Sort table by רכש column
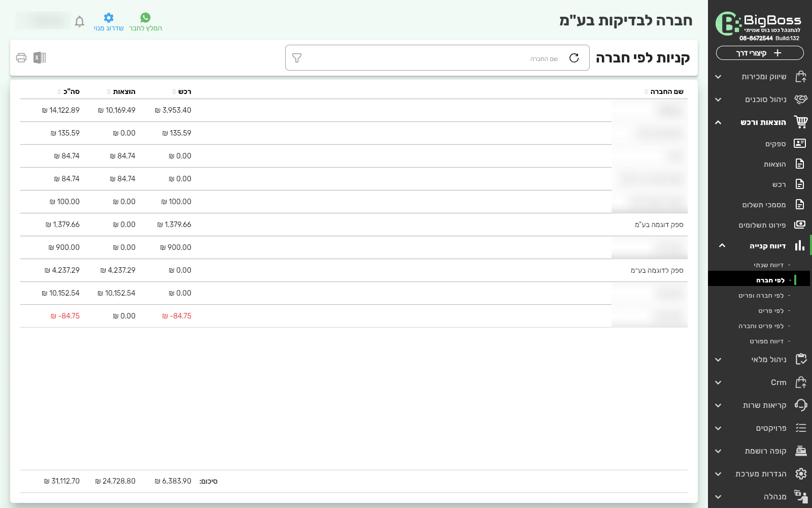812x508 pixels. click(182, 91)
